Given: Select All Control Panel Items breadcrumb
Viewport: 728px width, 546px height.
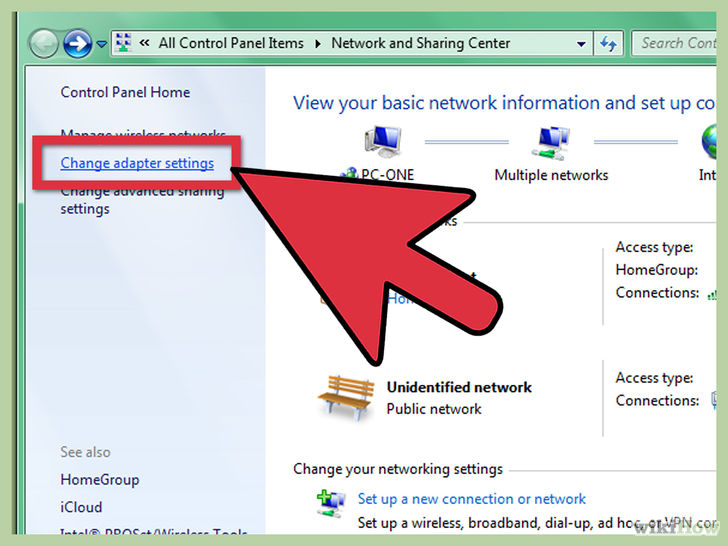Looking at the screenshot, I should coord(231,43).
